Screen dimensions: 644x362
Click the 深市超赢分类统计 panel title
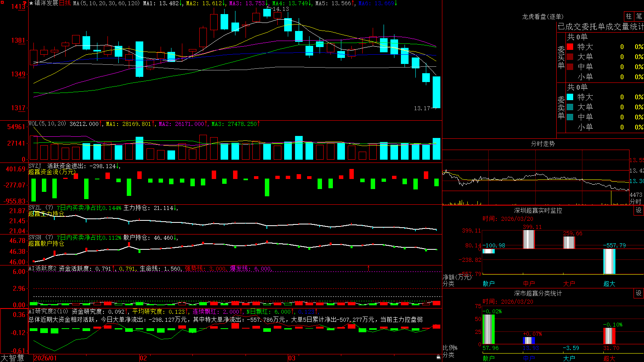tap(538, 293)
